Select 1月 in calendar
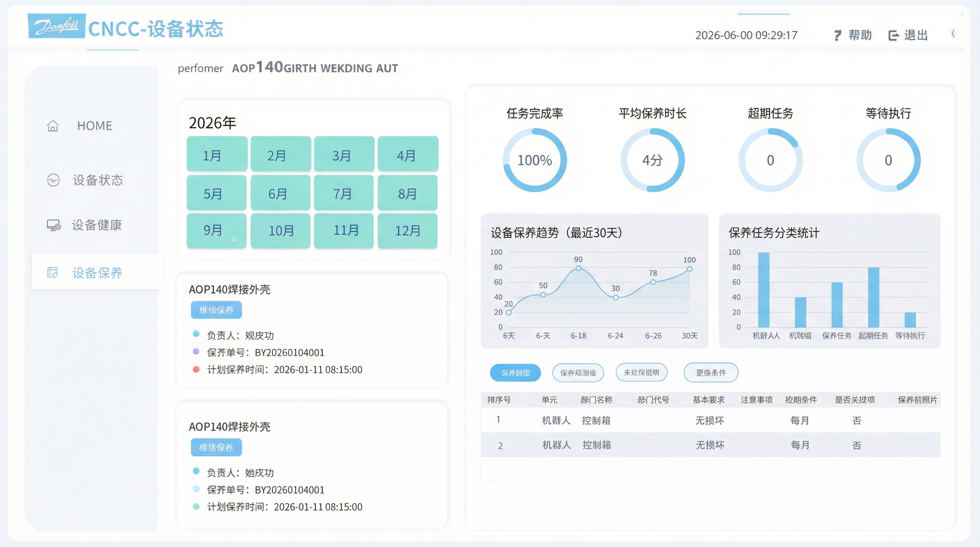The height and width of the screenshot is (547, 980). (217, 154)
